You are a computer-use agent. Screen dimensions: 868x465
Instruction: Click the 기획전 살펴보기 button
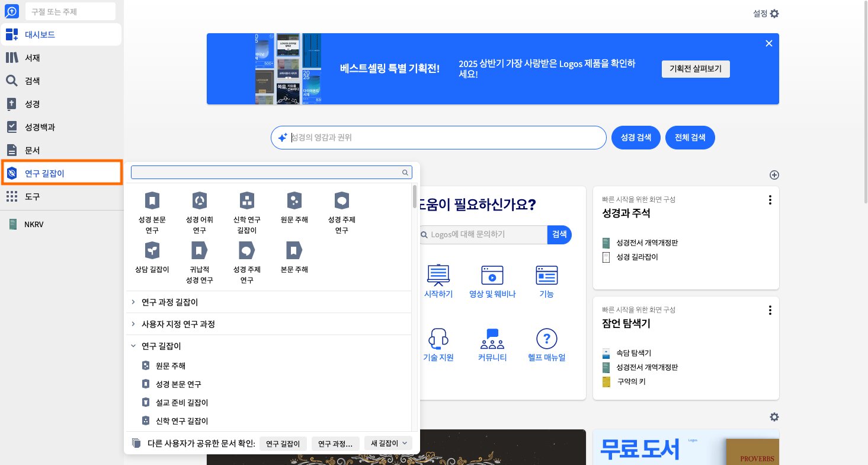point(696,69)
